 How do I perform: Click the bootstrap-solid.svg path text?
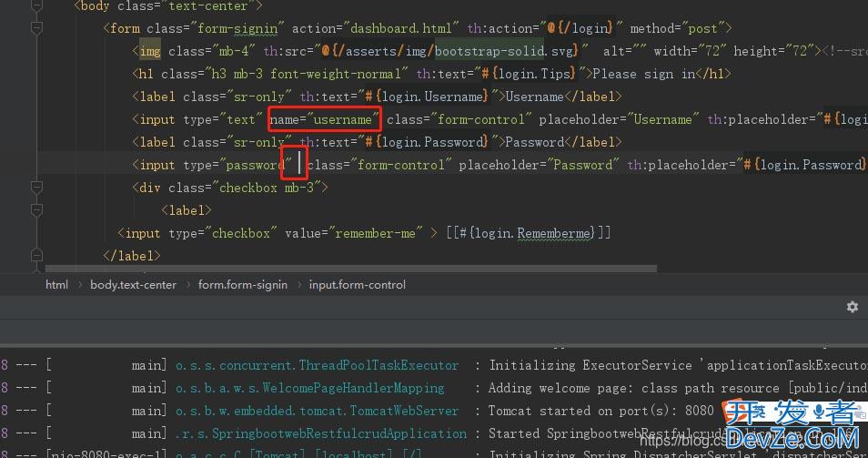pyautogui.click(x=504, y=51)
